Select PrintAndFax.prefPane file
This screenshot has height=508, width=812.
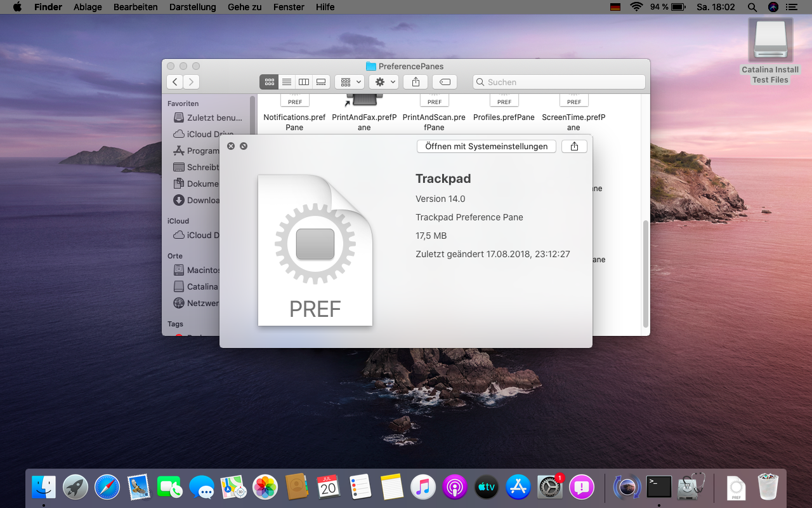[364, 112]
